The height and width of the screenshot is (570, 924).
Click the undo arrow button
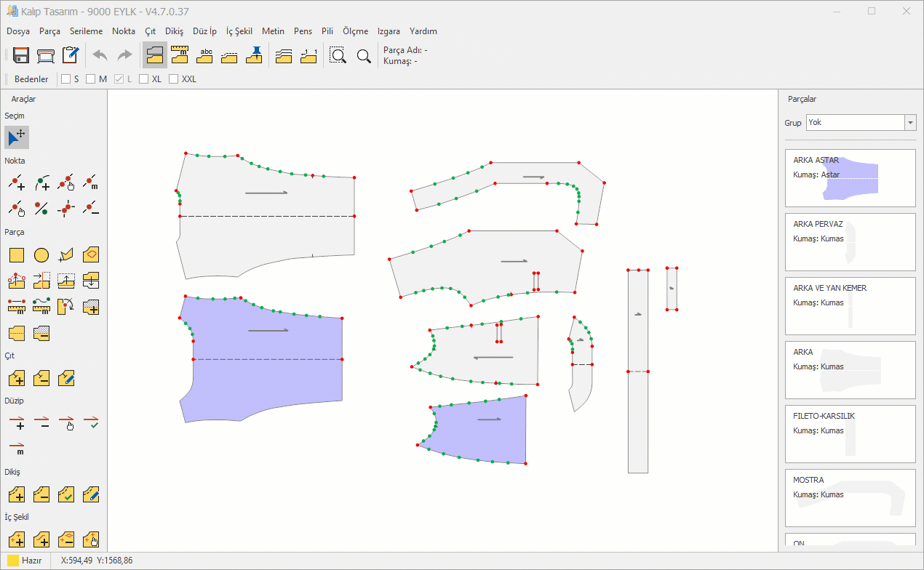click(x=100, y=55)
